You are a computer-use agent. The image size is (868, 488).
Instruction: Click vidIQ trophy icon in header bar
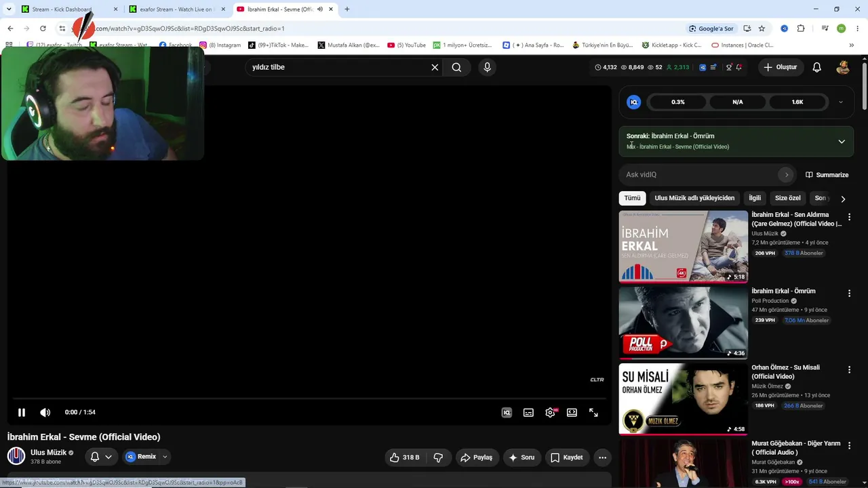(729, 67)
